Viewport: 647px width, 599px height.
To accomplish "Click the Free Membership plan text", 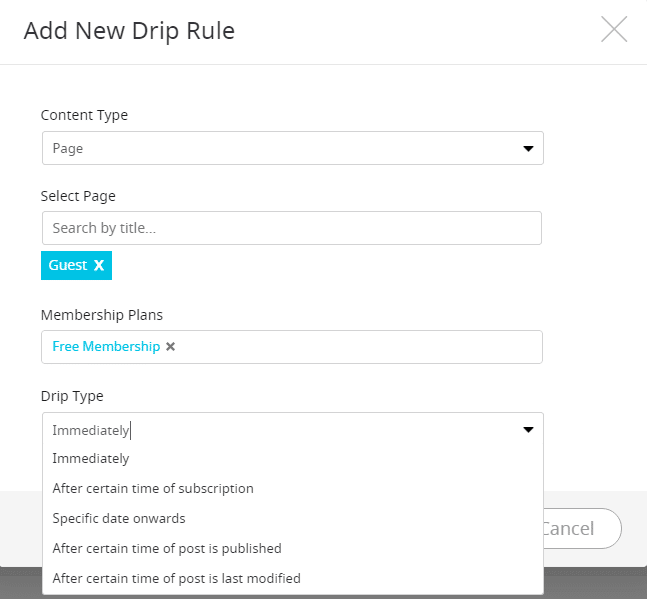I will click(106, 347).
